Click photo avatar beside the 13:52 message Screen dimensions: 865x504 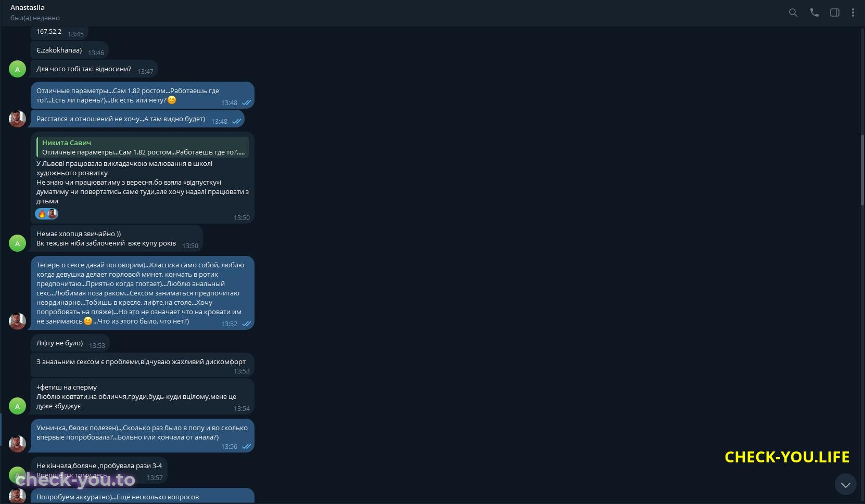(18, 321)
